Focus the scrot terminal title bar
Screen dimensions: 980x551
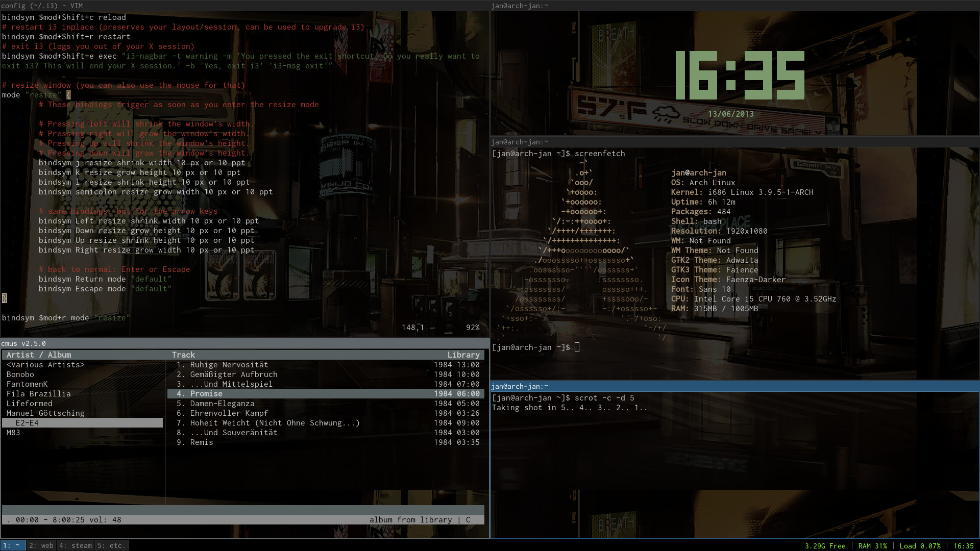pyautogui.click(x=735, y=386)
